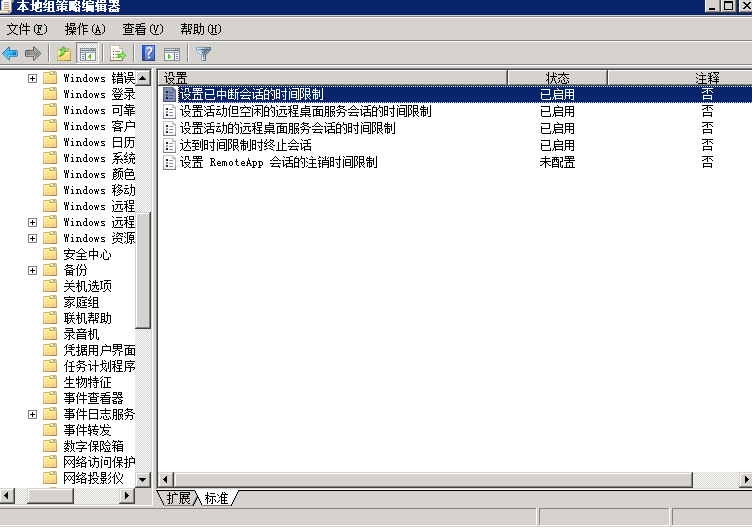Click policy icon of 达到时间限制时终止会话
The image size is (752, 527).
(169, 145)
